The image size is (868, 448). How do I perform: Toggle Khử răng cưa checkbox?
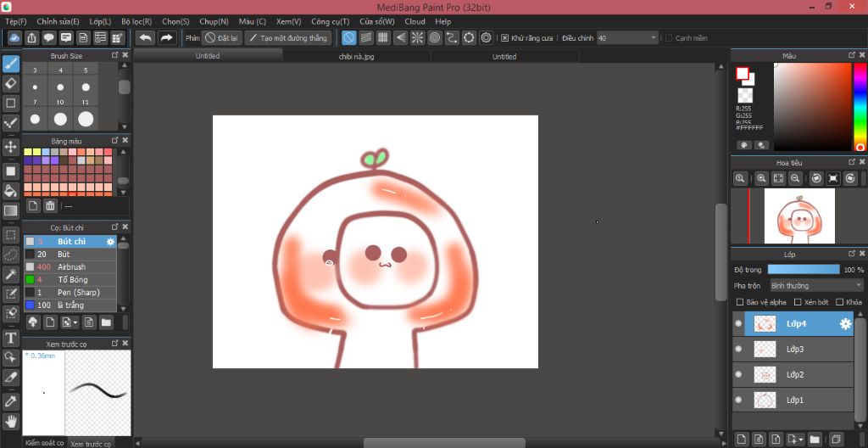(505, 38)
